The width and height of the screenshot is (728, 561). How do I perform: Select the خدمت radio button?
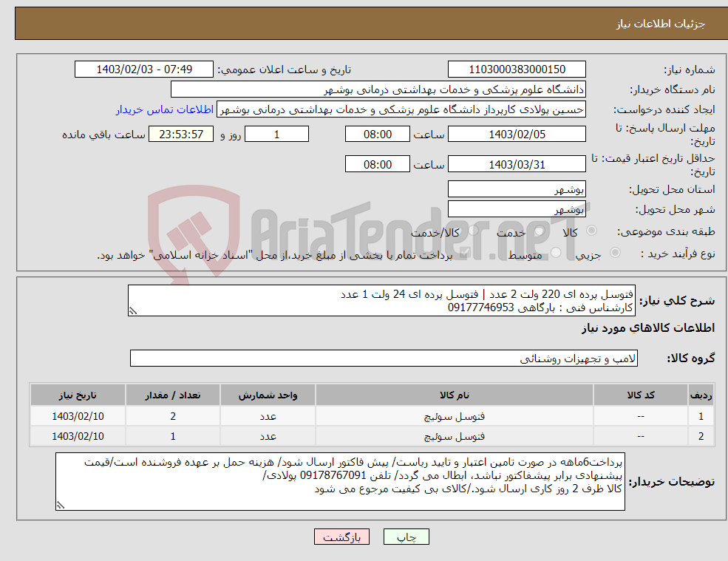pyautogui.click(x=540, y=231)
